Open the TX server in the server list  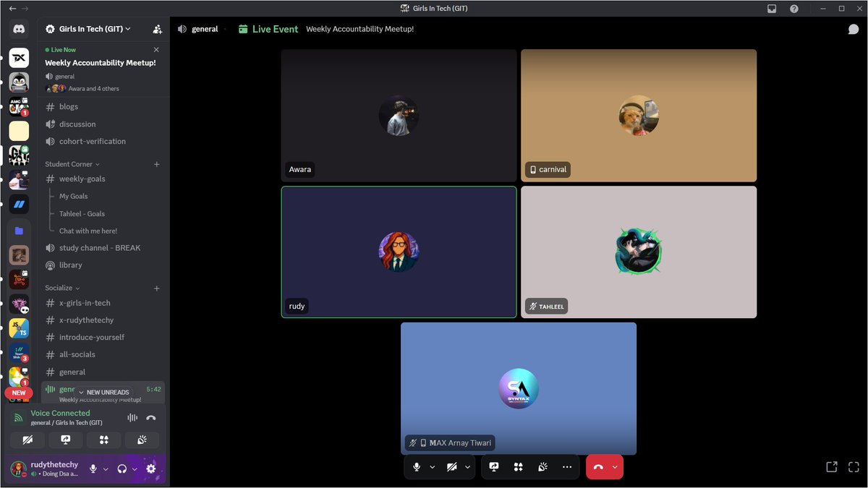[19, 58]
